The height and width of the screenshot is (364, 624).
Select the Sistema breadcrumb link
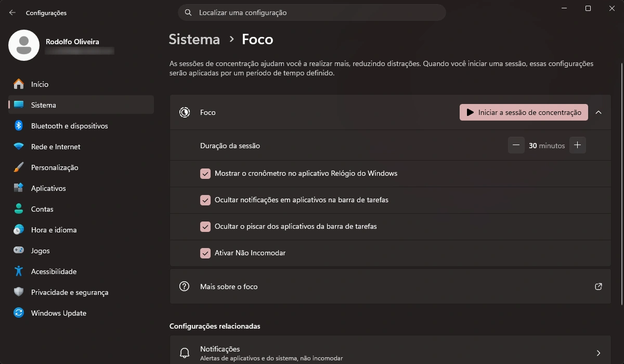(x=194, y=38)
